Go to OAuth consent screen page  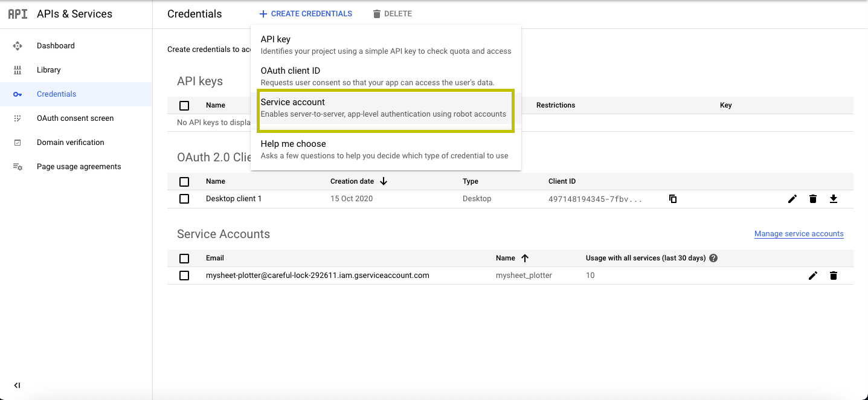click(75, 118)
